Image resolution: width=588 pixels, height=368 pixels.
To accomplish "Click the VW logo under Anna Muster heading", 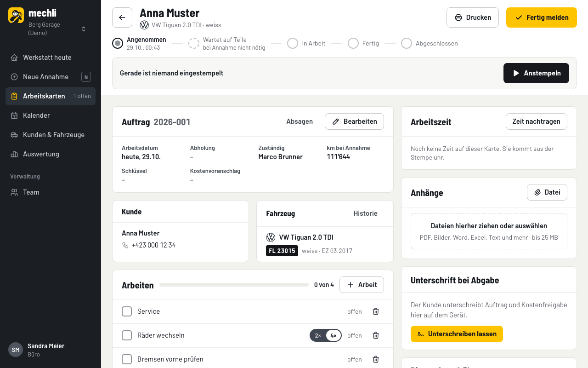I will tap(144, 25).
